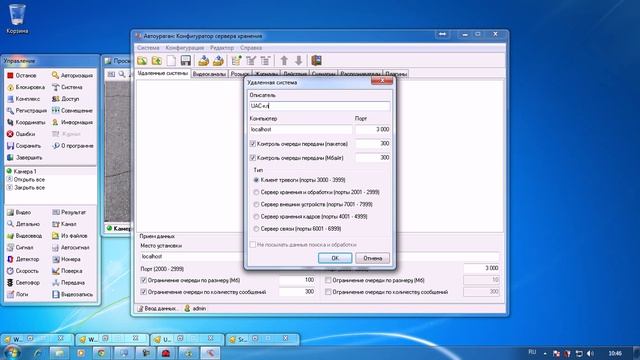Click the clock showing 10:46
This screenshot has width=640, height=360.
tap(615, 353)
